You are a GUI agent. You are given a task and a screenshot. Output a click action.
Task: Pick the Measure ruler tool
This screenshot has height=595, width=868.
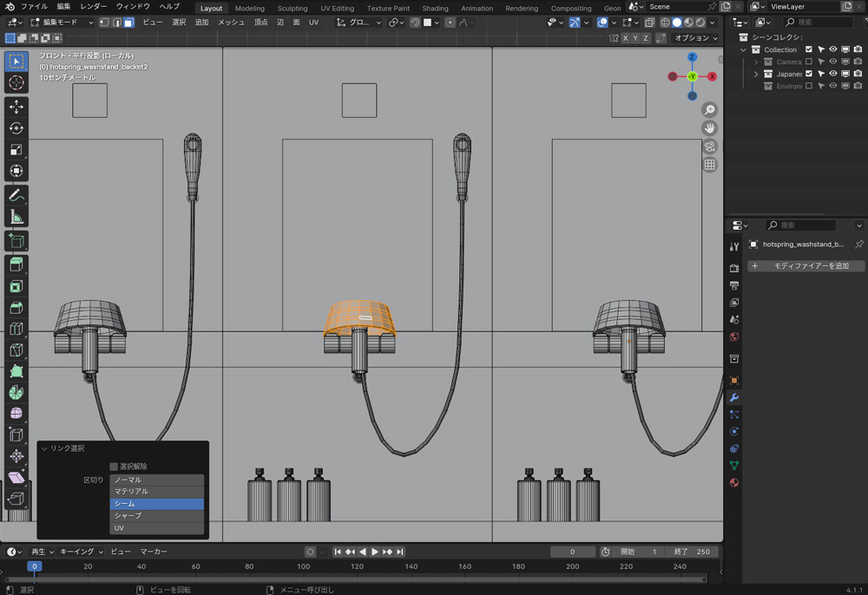16,217
